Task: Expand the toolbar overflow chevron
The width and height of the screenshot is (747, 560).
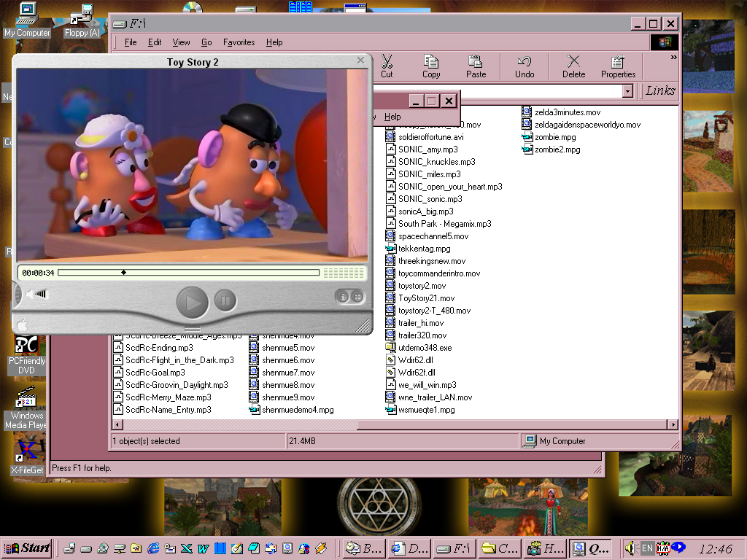Action: tap(673, 57)
